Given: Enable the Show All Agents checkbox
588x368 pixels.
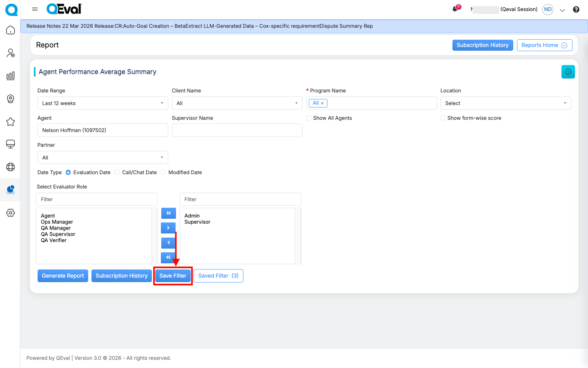Looking at the screenshot, I should 309,118.
